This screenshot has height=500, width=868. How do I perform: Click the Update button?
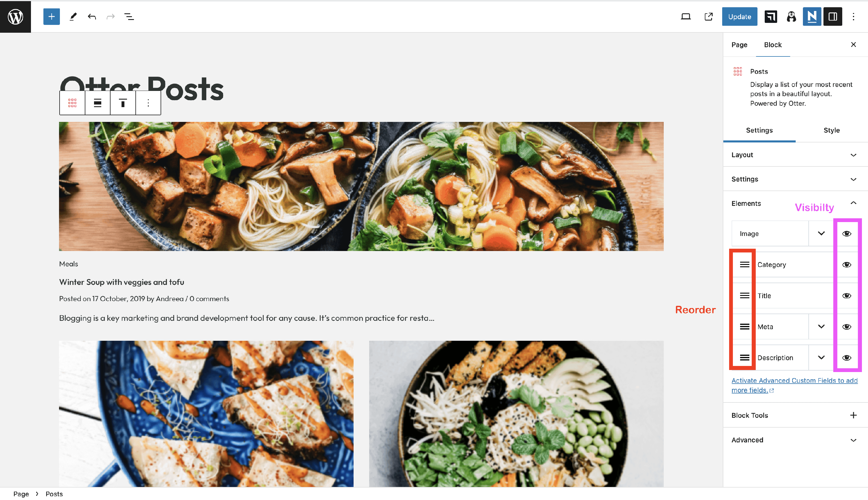pyautogui.click(x=739, y=17)
